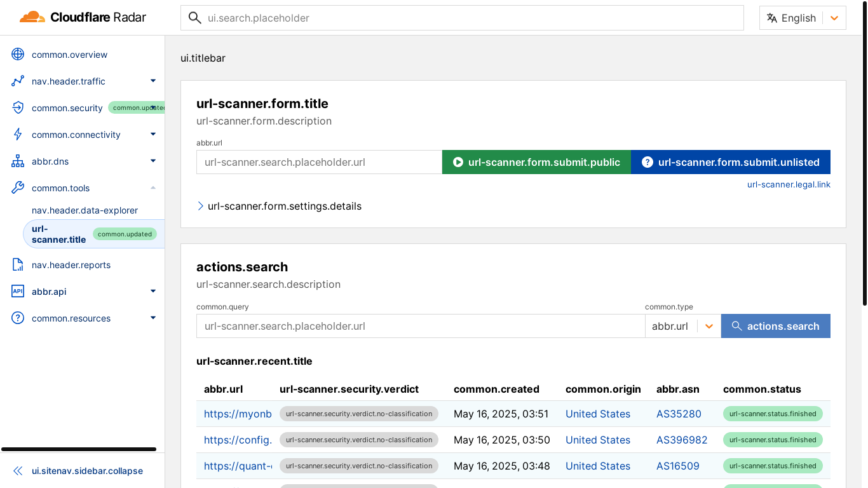This screenshot has width=868, height=488.
Task: Expand the nav.header.traffic submenu arrow
Action: tap(153, 81)
